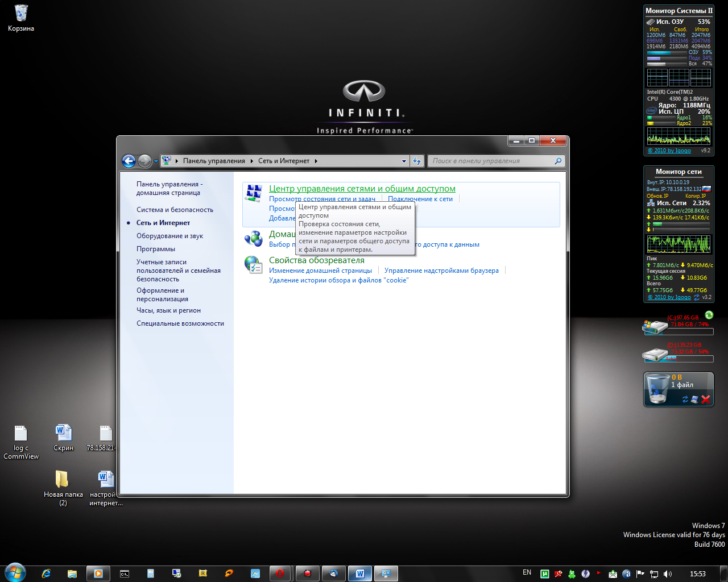Click the Поиск в панели управления search field
Viewport: 728px width, 582px height.
[491, 161]
